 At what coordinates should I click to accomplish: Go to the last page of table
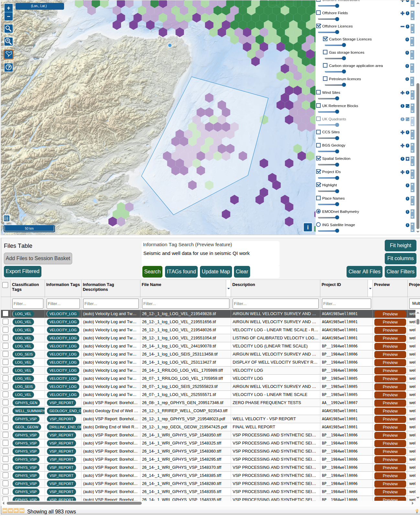pyautogui.click(x=22, y=511)
